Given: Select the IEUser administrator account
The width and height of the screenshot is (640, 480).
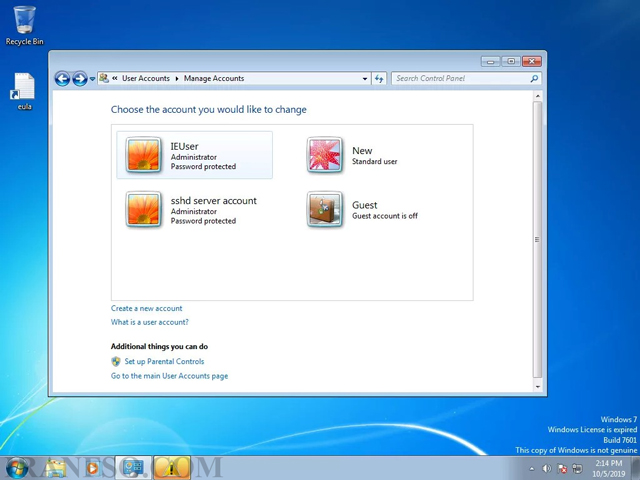Looking at the screenshot, I should click(x=195, y=155).
